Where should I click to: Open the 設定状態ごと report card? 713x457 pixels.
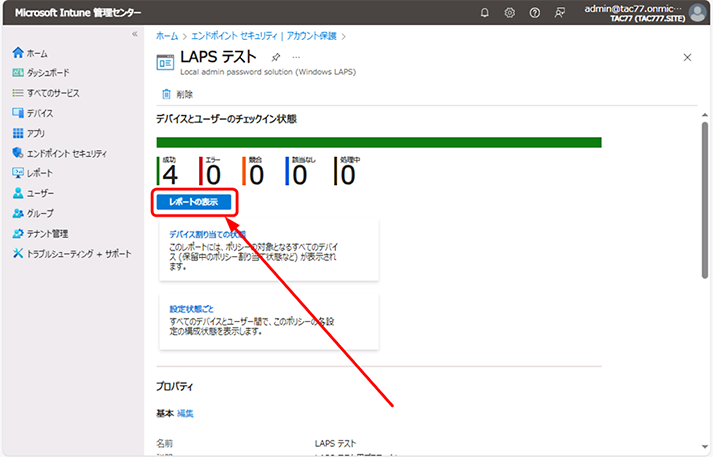269,321
